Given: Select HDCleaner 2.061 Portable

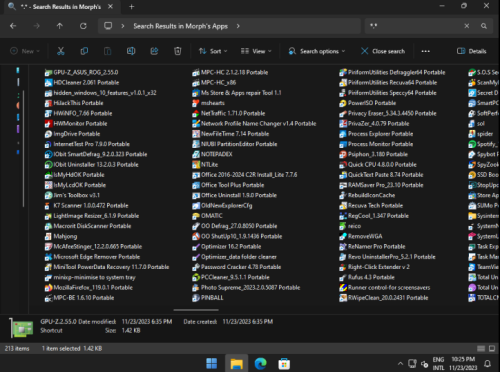Looking at the screenshot, I should 82,83.
